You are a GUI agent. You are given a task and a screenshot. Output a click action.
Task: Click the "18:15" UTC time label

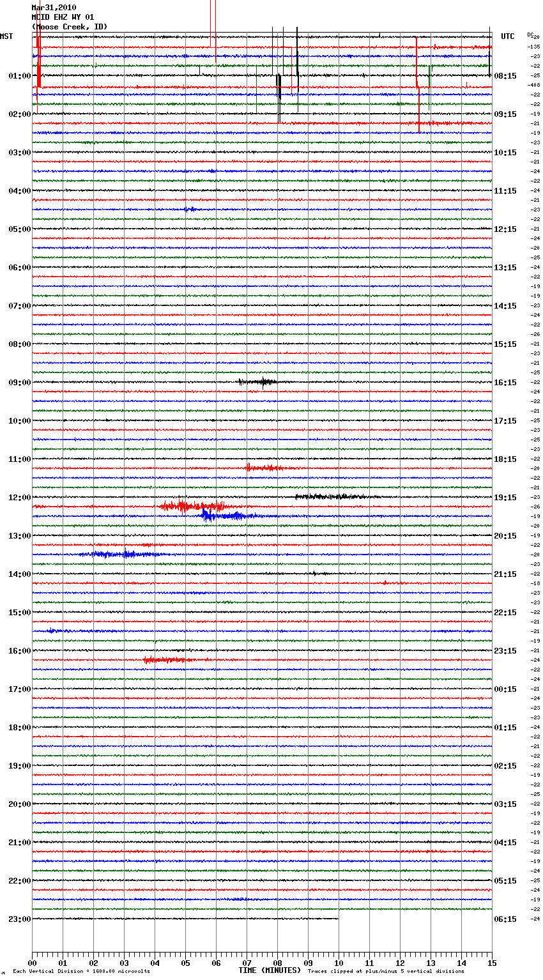[x=505, y=459]
